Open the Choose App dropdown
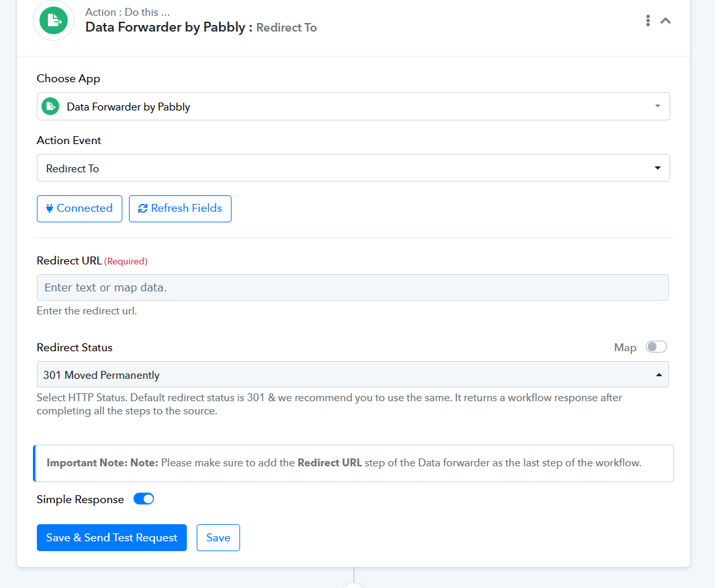 coord(353,106)
